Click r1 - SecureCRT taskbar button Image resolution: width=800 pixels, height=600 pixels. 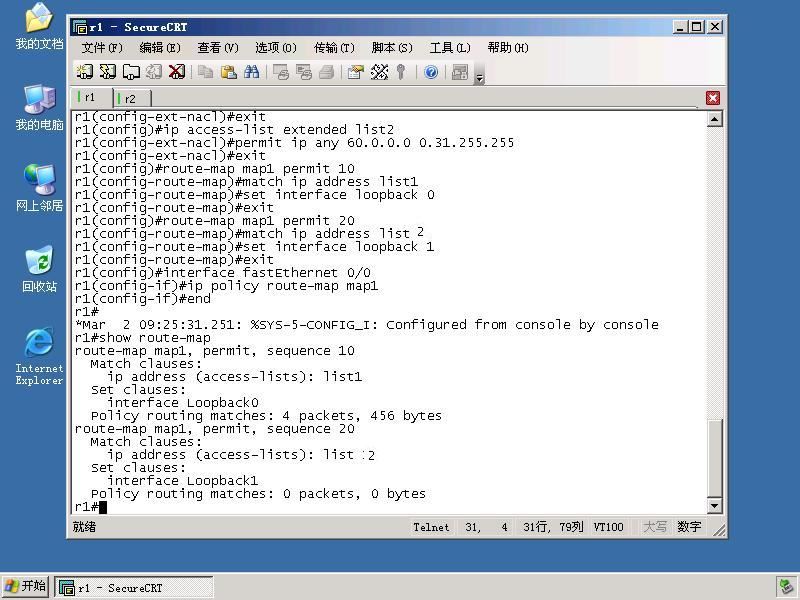click(x=134, y=587)
